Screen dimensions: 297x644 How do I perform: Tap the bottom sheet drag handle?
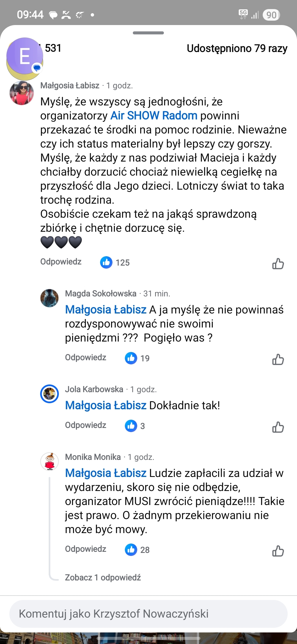click(x=148, y=33)
